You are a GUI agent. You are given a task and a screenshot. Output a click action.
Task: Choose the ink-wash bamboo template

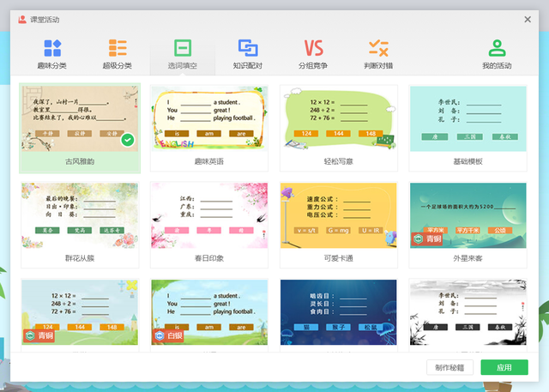[468, 312]
